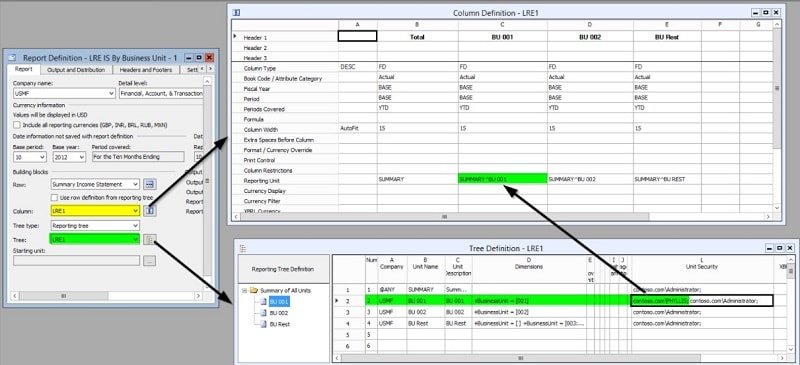Screen dimensions: 800x365
Task: Click the Starting unit input field
Action: coord(76,260)
